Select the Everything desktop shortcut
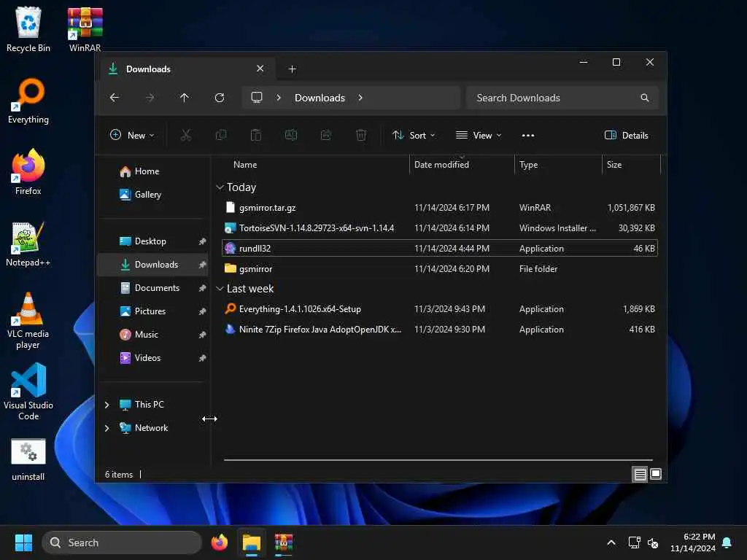 coord(28,101)
